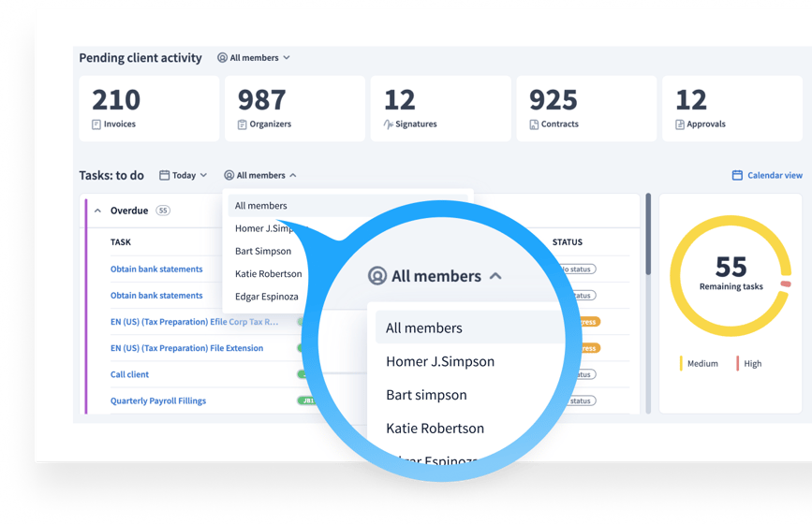Click the Approvals document icon
The image size is (812, 524).
(680, 124)
